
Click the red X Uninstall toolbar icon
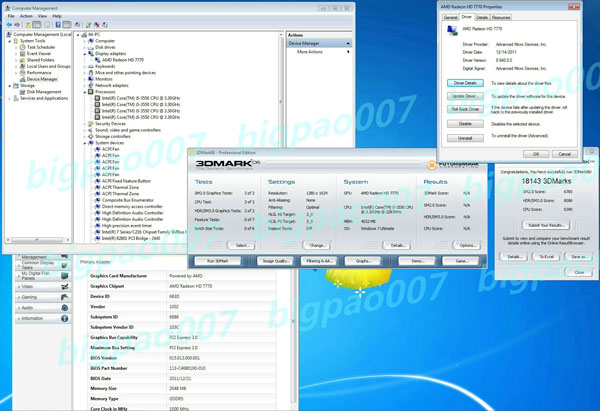coord(96,24)
